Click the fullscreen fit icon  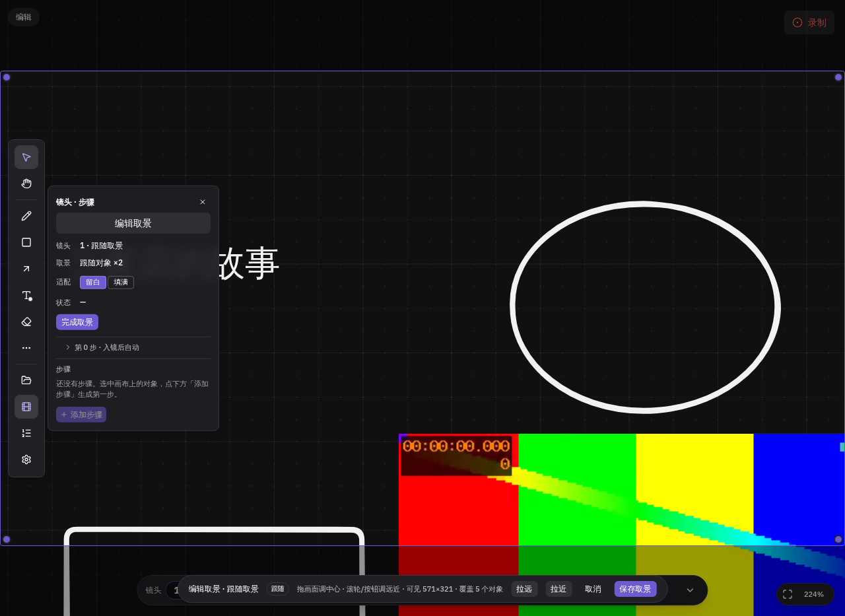[x=788, y=594]
